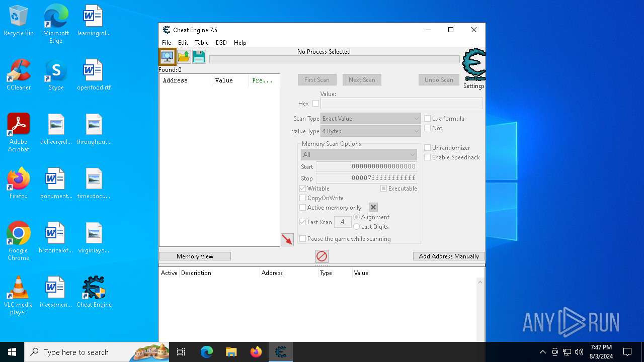Viewport: 644px width, 362px height.
Task: Open the Table menu
Action: (202, 43)
